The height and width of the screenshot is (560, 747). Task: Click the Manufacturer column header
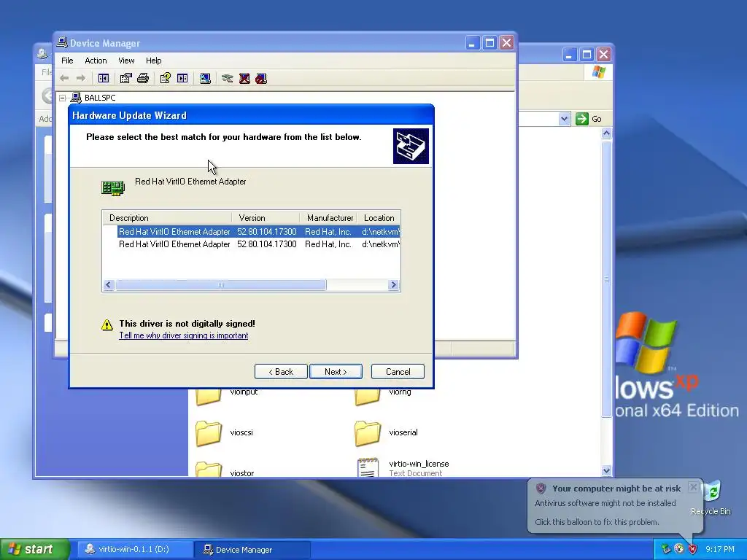(x=329, y=217)
